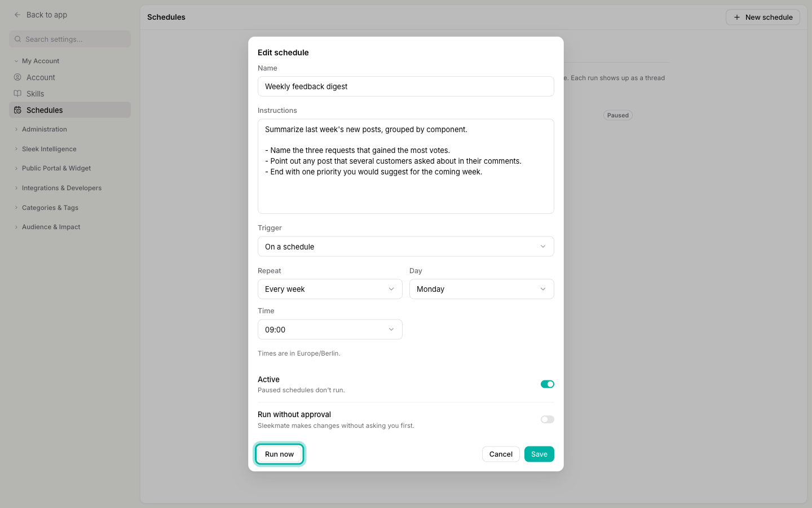This screenshot has width=812, height=508.
Task: Open the Skills settings page
Action: [x=70, y=94]
